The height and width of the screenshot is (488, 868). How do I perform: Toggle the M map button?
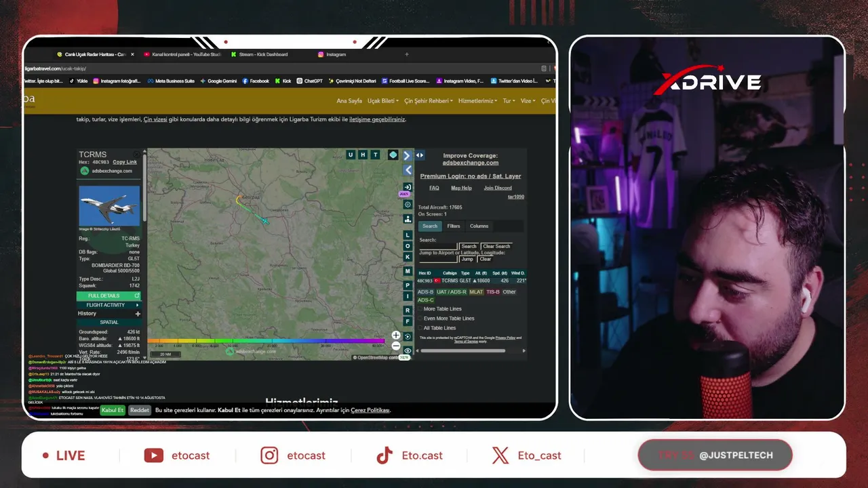tap(408, 271)
